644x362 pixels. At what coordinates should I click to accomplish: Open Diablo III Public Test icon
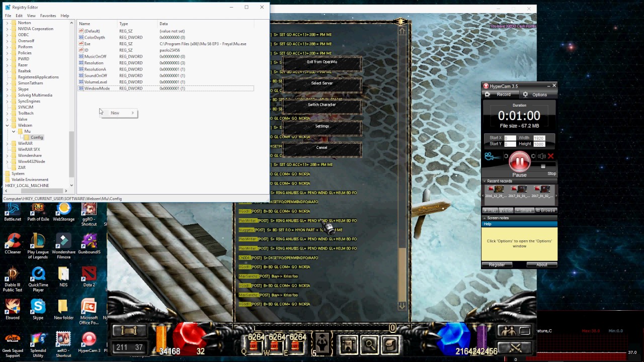[x=13, y=280]
